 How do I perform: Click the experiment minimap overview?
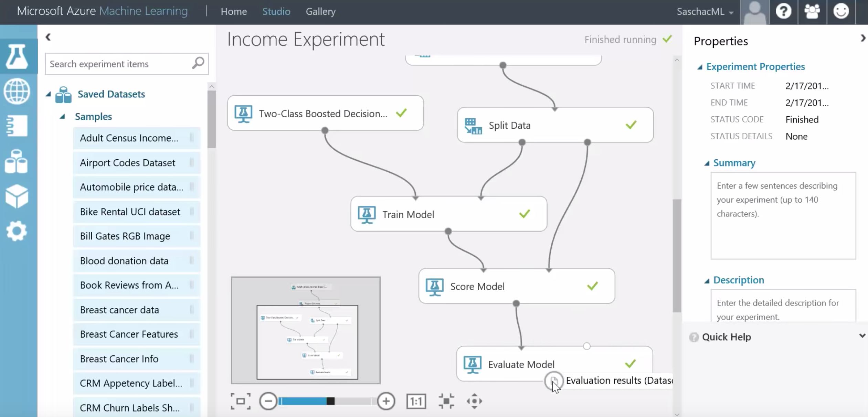(x=306, y=330)
